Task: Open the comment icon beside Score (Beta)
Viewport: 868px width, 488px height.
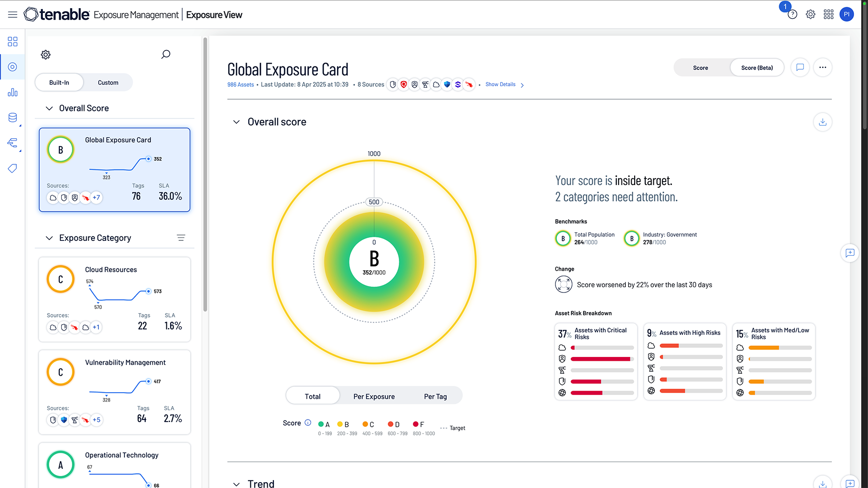Action: tap(800, 67)
